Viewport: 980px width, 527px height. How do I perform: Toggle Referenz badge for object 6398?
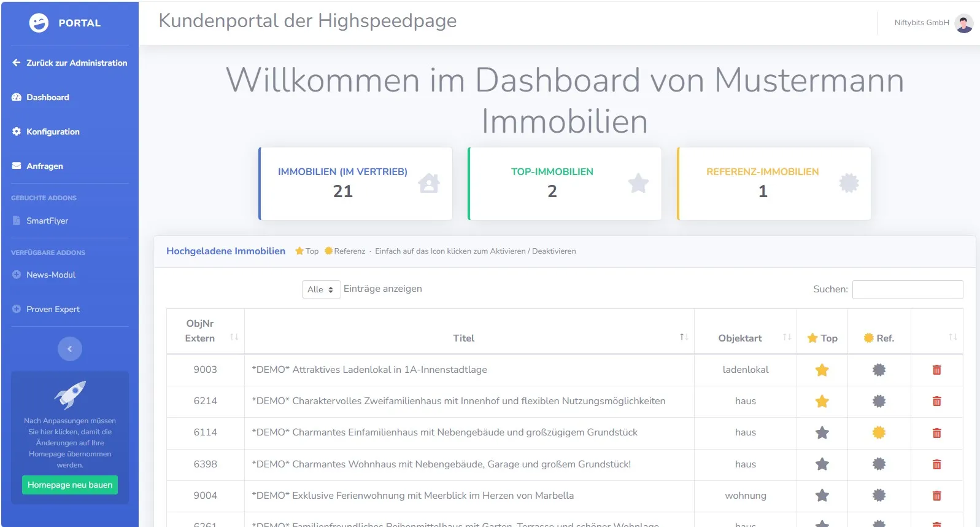[x=879, y=464]
